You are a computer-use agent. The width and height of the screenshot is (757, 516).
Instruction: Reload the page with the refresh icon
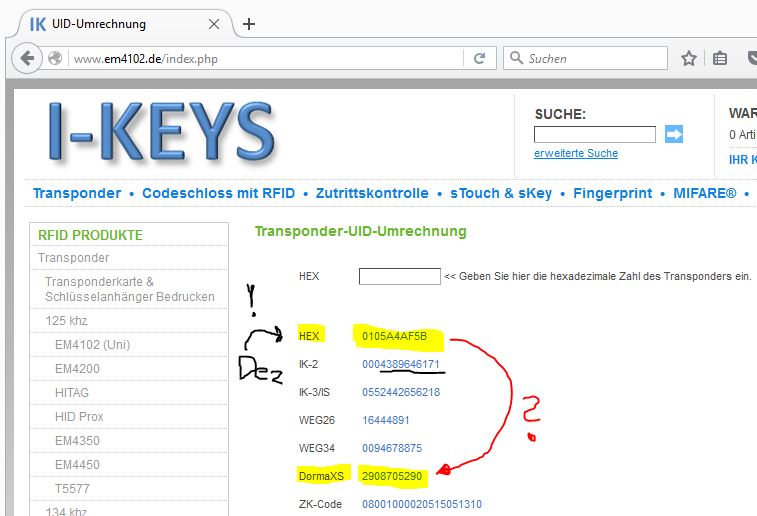tap(479, 58)
